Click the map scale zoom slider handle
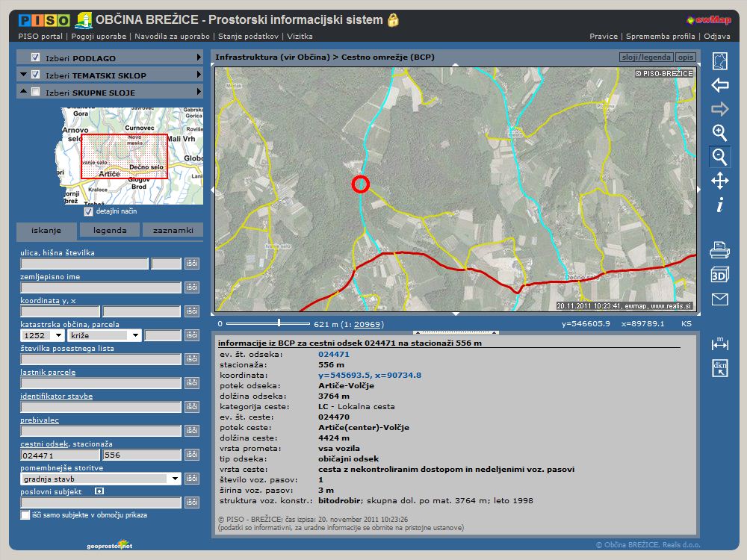 pyautogui.click(x=279, y=323)
